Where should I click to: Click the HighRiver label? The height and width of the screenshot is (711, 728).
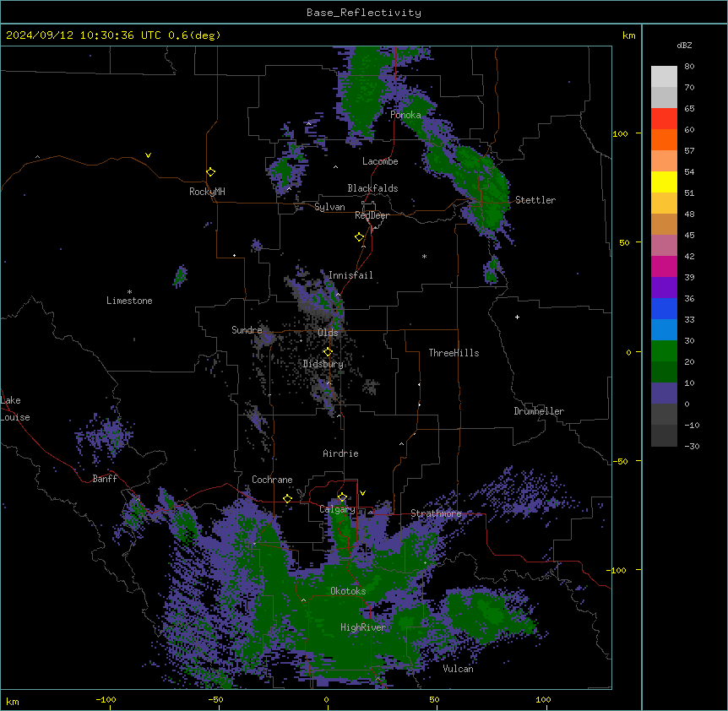tap(363, 627)
